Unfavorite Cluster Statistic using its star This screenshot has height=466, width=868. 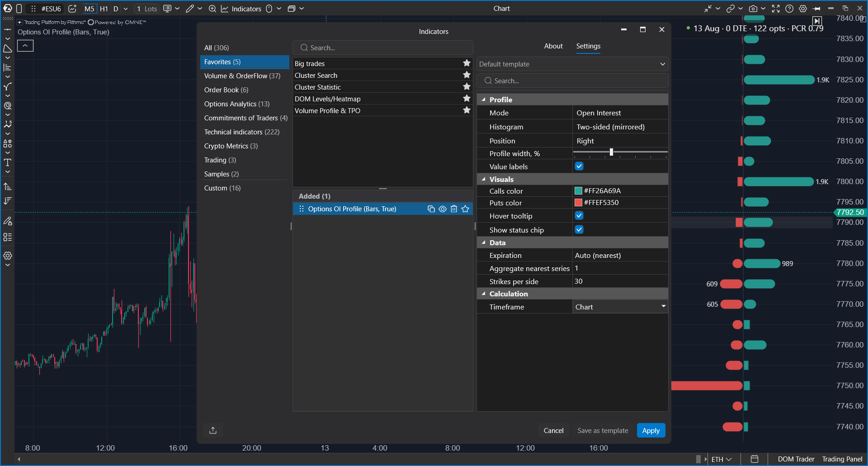(467, 87)
